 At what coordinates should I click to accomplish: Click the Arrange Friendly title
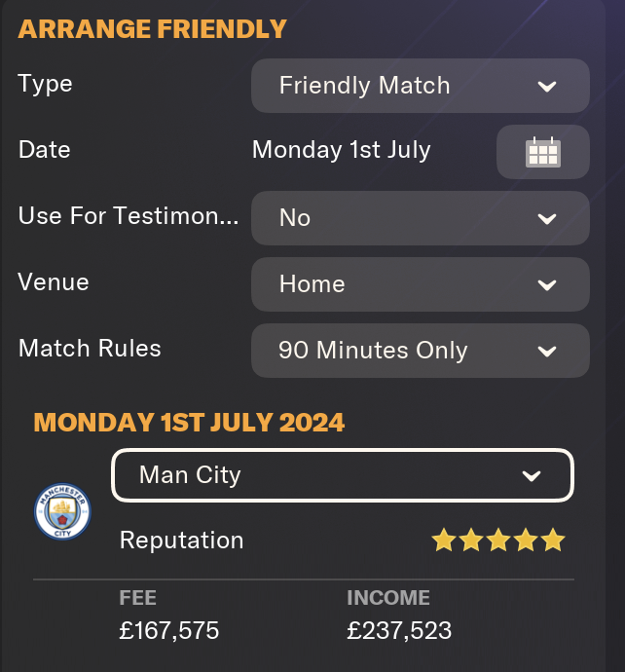152,29
